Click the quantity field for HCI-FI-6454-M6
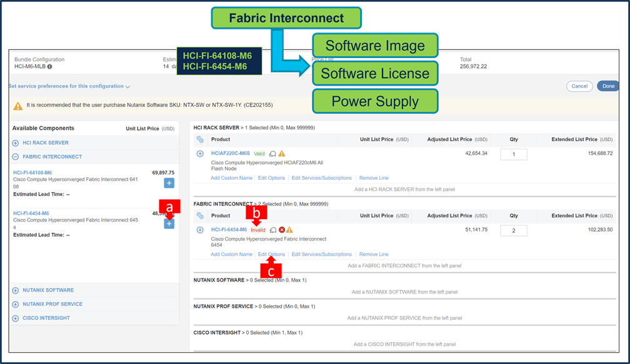 (x=514, y=230)
